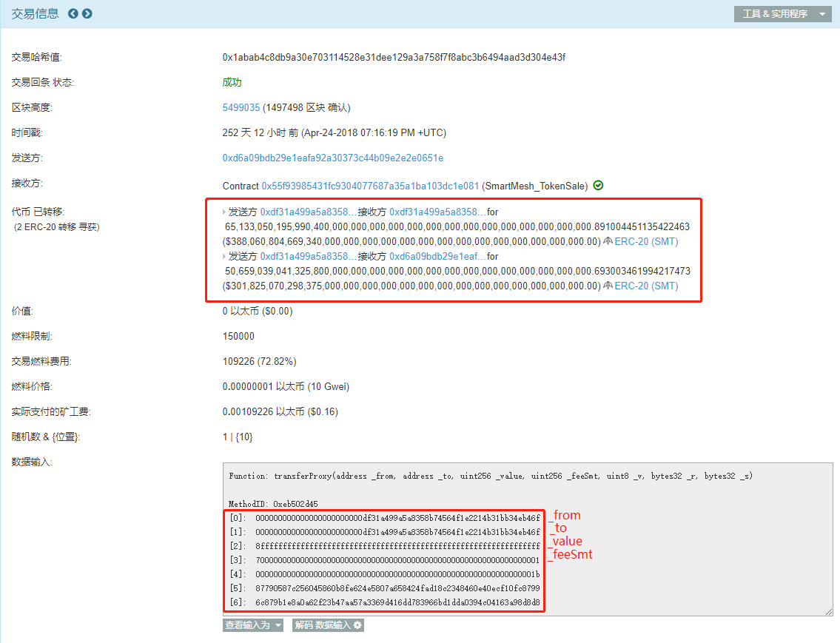Click the green verified contract check icon
840x643 pixels.
[x=599, y=185]
